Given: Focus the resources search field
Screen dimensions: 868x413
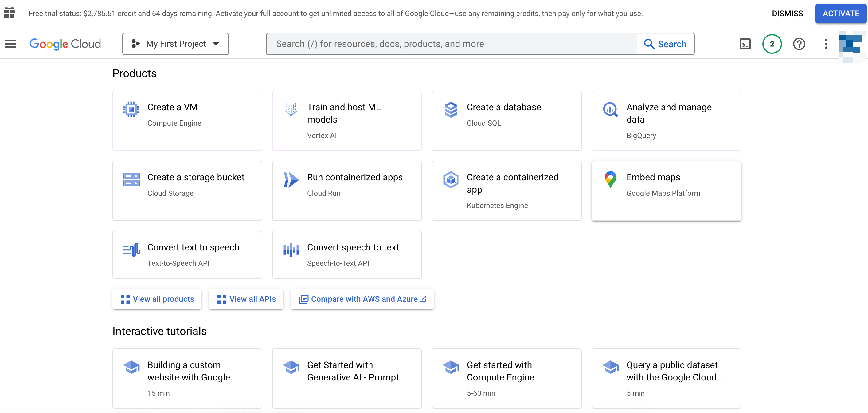Looking at the screenshot, I should click(452, 44).
